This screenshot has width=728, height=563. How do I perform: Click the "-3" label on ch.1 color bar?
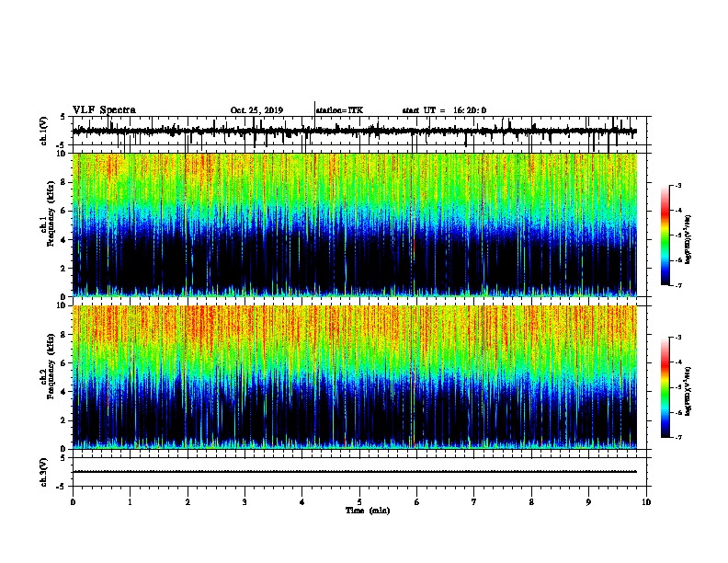click(677, 186)
